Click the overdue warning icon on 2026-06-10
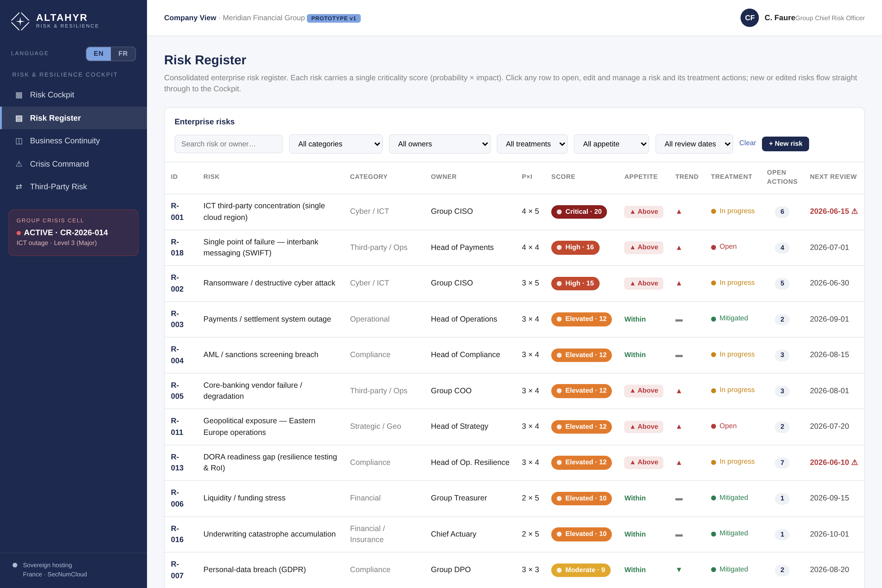This screenshot has width=882, height=588. tap(855, 462)
